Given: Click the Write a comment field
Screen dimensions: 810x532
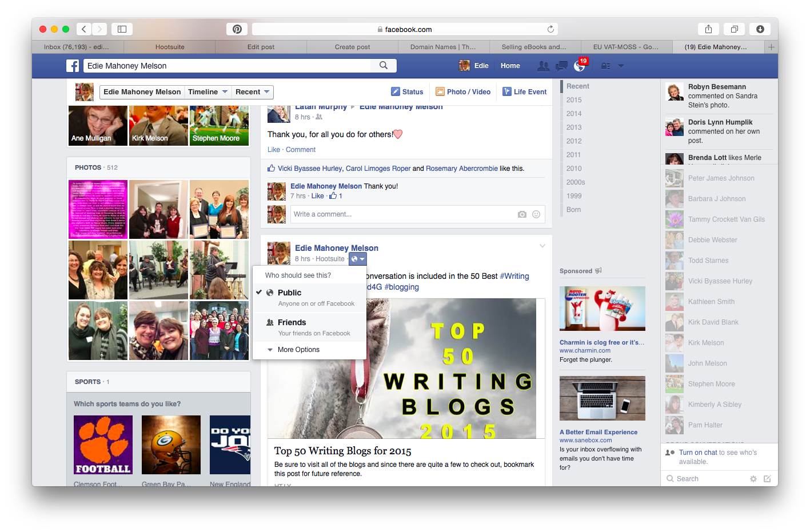Looking at the screenshot, I should coord(418,214).
